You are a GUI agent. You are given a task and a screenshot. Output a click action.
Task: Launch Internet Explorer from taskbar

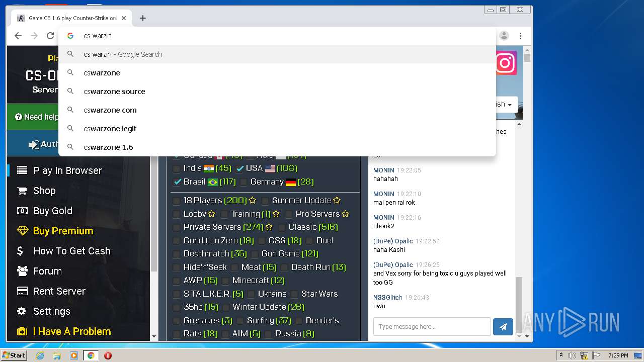coord(40,355)
